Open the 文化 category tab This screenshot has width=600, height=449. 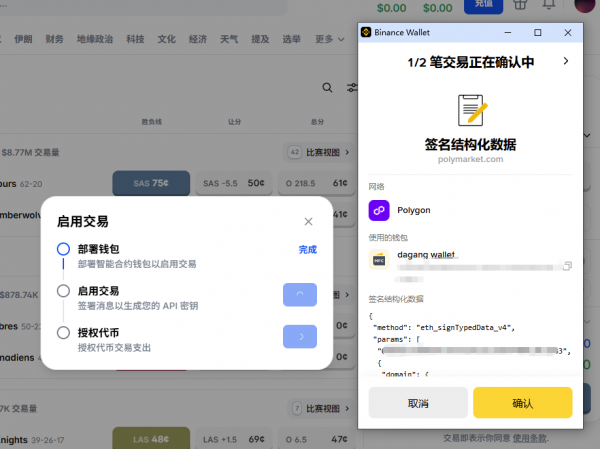tap(167, 39)
